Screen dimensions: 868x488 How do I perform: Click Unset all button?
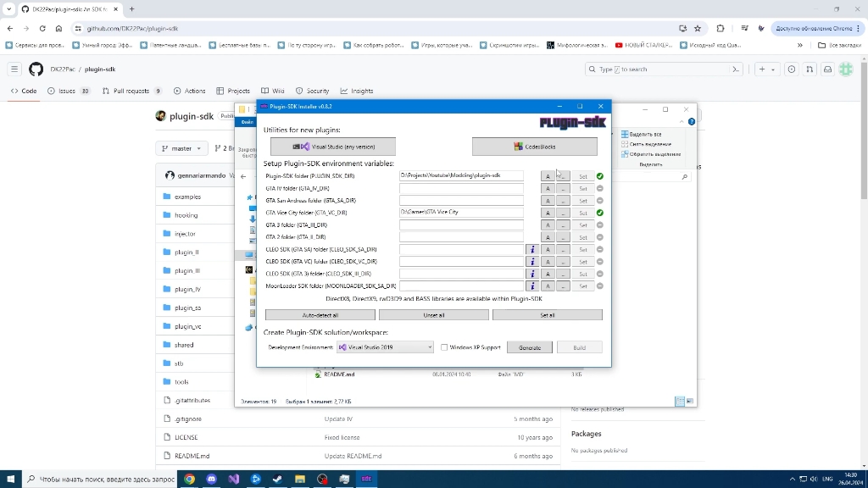click(433, 315)
